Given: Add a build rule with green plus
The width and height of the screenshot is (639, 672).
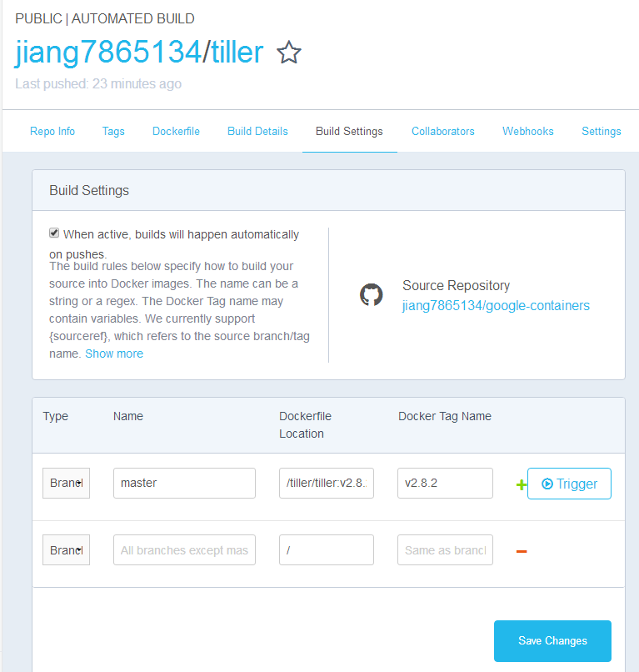Looking at the screenshot, I should coord(522,484).
